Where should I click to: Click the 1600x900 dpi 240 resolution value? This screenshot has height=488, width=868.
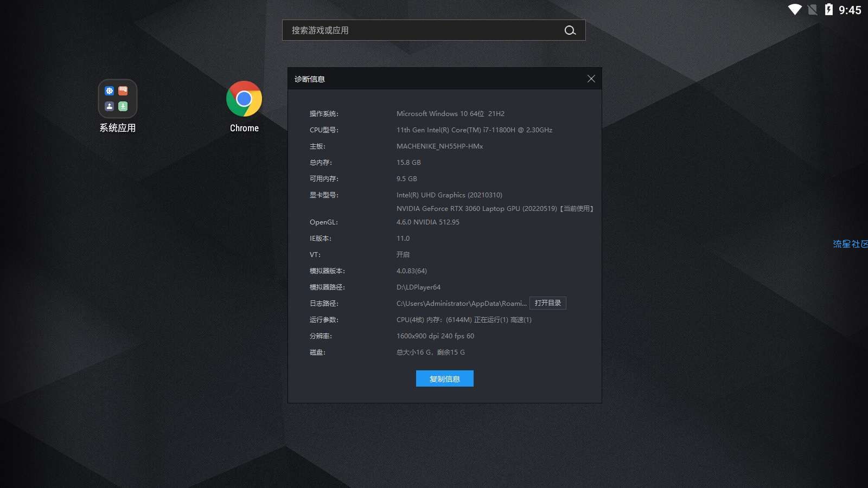pos(435,336)
